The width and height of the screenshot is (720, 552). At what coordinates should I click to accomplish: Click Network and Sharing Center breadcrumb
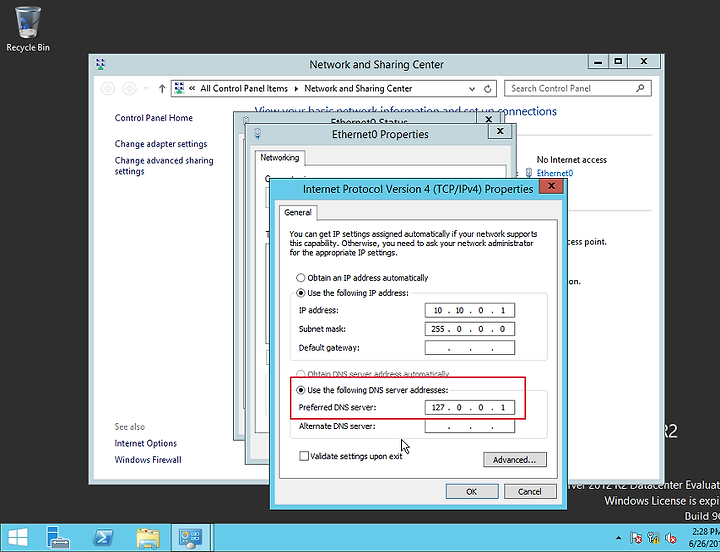coord(358,88)
